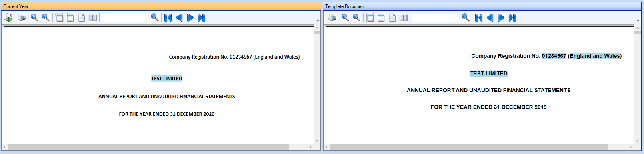Select the Template Document pane title bar

482,6
